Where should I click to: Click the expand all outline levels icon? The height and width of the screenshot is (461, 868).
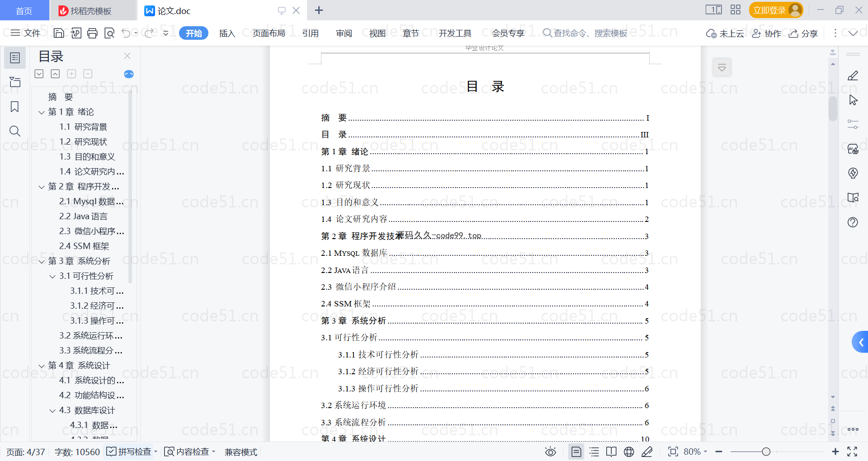point(39,74)
